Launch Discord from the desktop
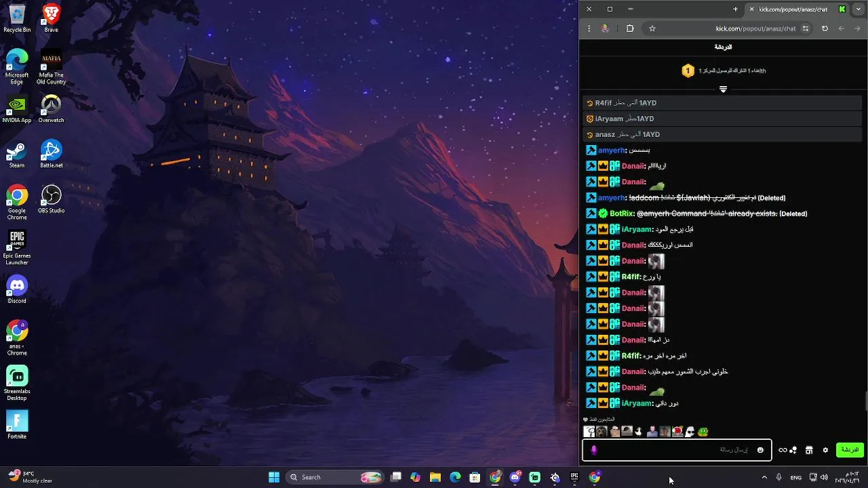Screen dimensions: 868x488 click(17, 289)
